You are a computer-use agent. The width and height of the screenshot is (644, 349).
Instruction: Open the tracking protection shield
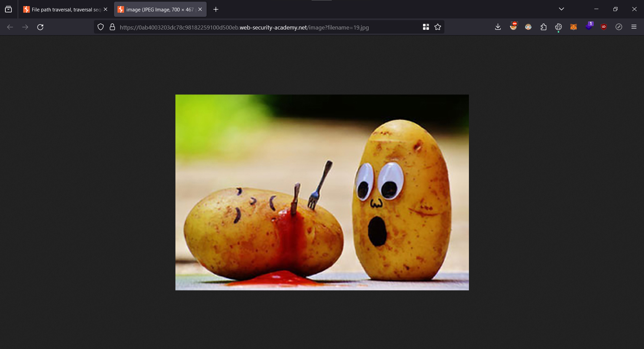coord(101,27)
